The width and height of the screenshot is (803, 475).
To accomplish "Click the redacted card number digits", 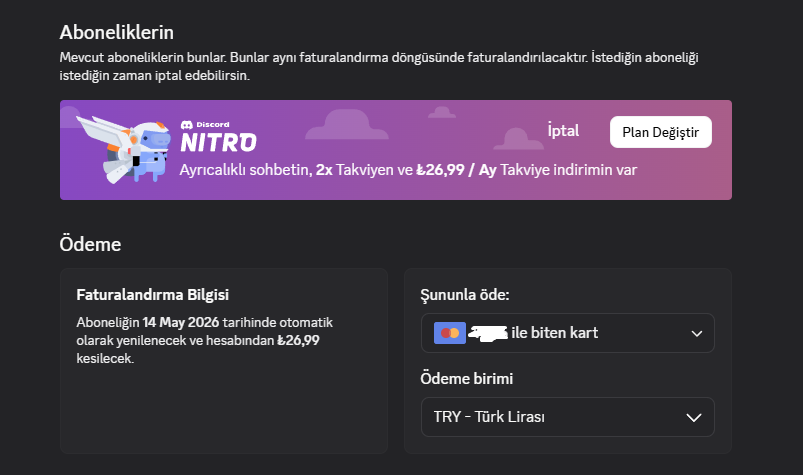I will point(488,333).
